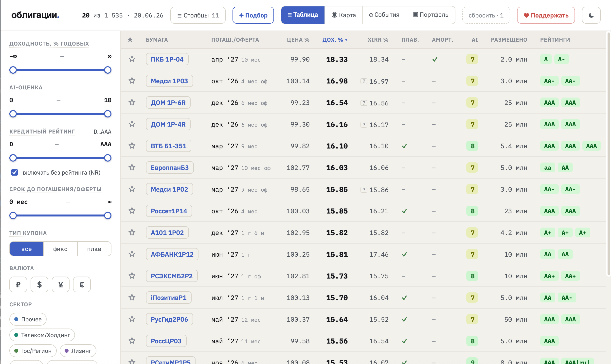
Task: Click maturity term slider left handle
Action: pyautogui.click(x=13, y=215)
